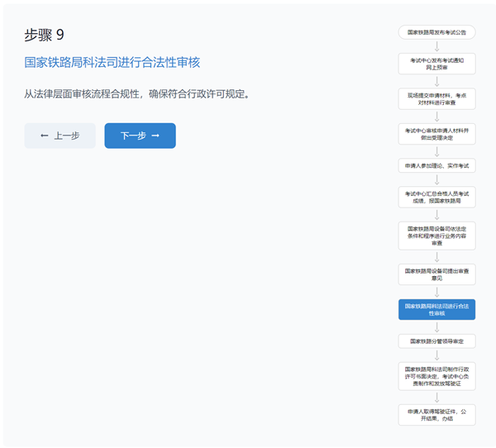
Task: Select 考试中心汇总合格人员考试成绩 node
Action: coord(436,197)
